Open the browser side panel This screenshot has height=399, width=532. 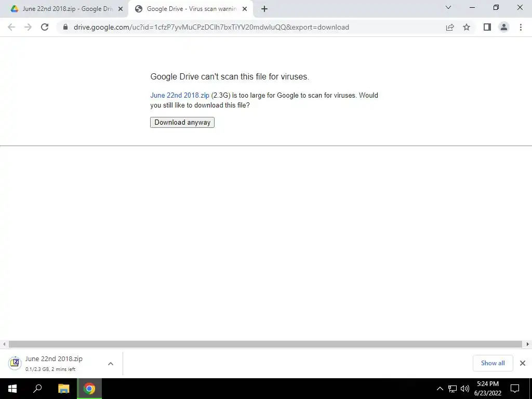point(487,27)
